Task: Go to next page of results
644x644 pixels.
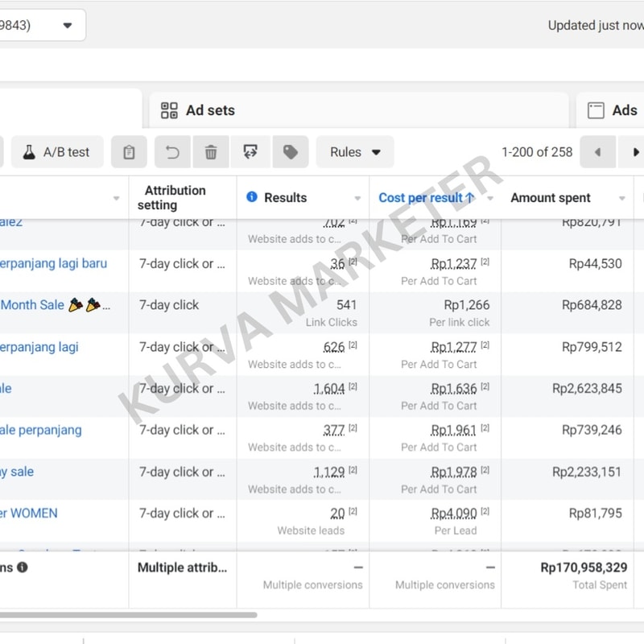Action: (634, 152)
